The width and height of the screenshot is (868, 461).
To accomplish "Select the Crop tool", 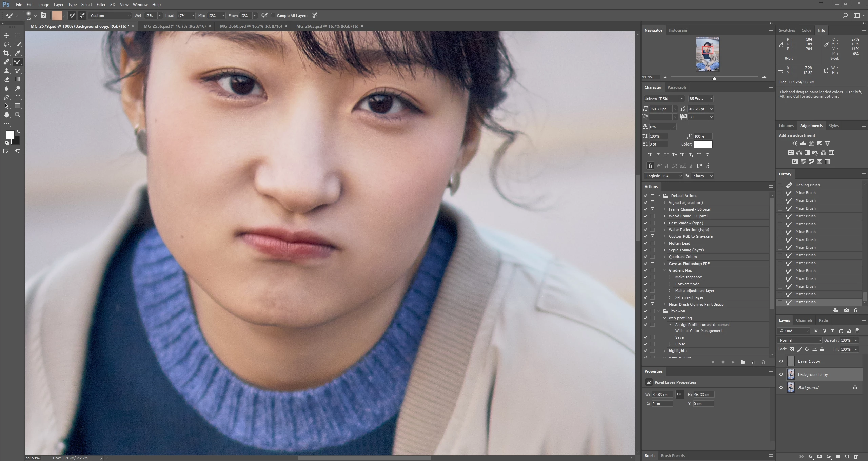I will [x=6, y=53].
